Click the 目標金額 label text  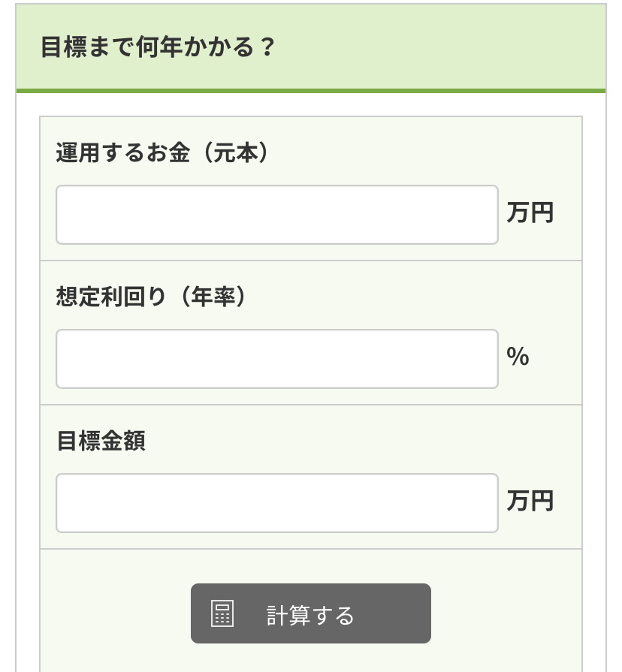click(x=101, y=441)
